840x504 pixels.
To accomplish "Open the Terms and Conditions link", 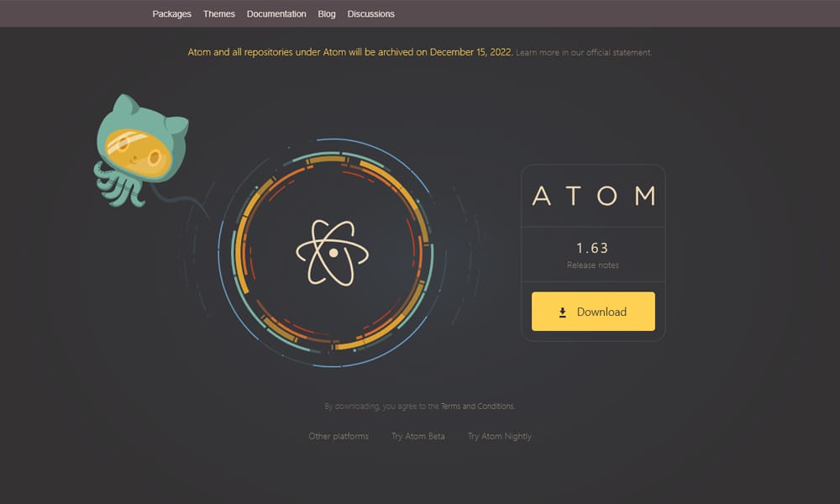I will pos(477,406).
